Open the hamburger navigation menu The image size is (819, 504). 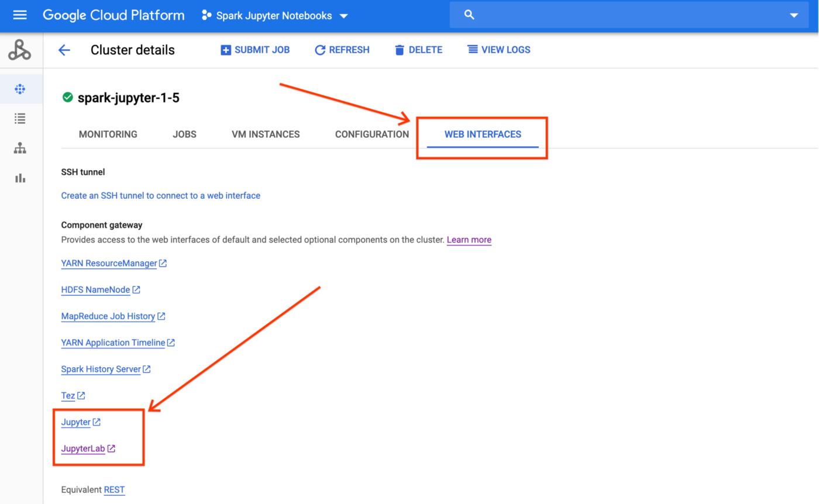coord(20,15)
